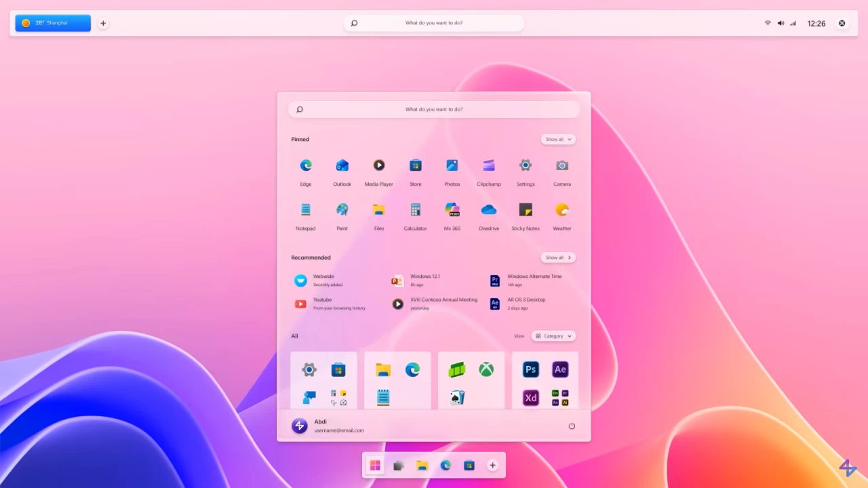
Task: Launch After Effects from the All section
Action: coord(560,369)
